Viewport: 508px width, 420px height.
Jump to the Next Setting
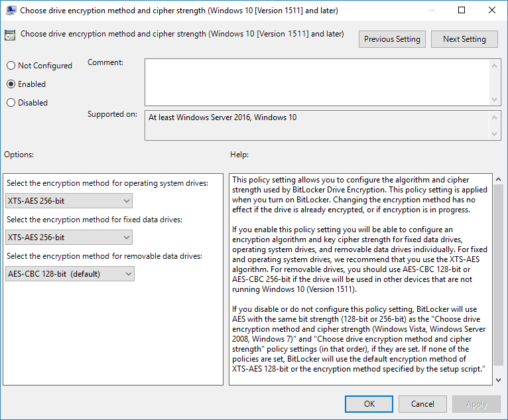464,39
